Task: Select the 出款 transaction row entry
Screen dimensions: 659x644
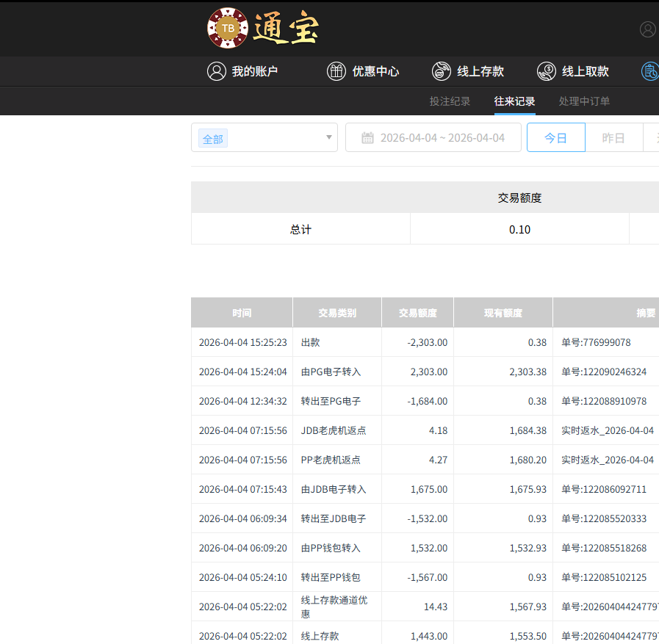Action: (x=311, y=342)
